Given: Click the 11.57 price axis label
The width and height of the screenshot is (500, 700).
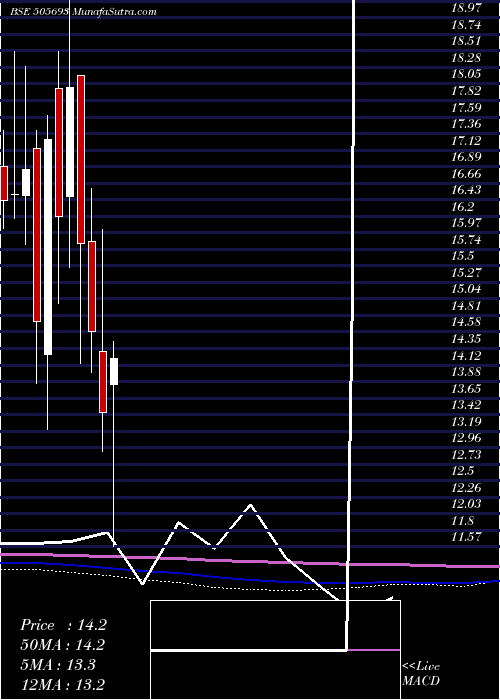Looking at the screenshot, I should tap(466, 537).
